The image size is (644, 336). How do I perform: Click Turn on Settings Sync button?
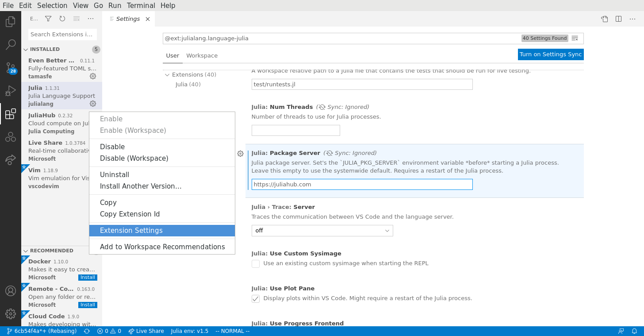(551, 54)
